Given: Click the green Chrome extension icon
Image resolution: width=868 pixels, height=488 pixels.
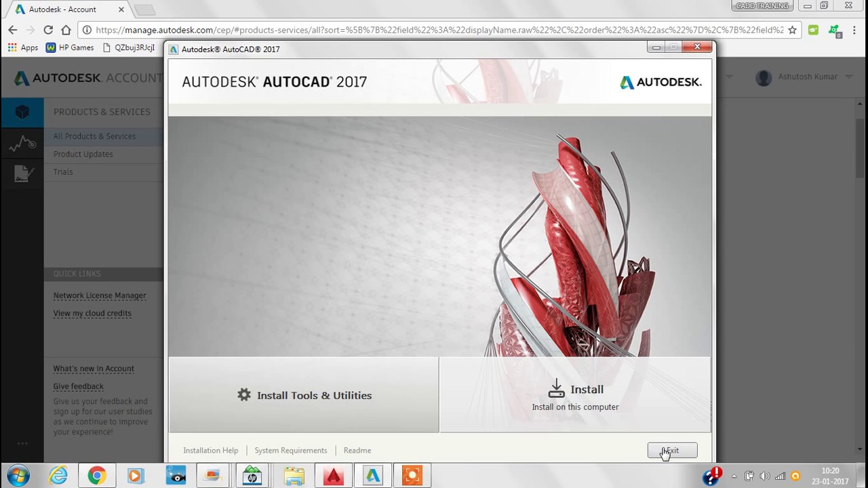Looking at the screenshot, I should (813, 30).
